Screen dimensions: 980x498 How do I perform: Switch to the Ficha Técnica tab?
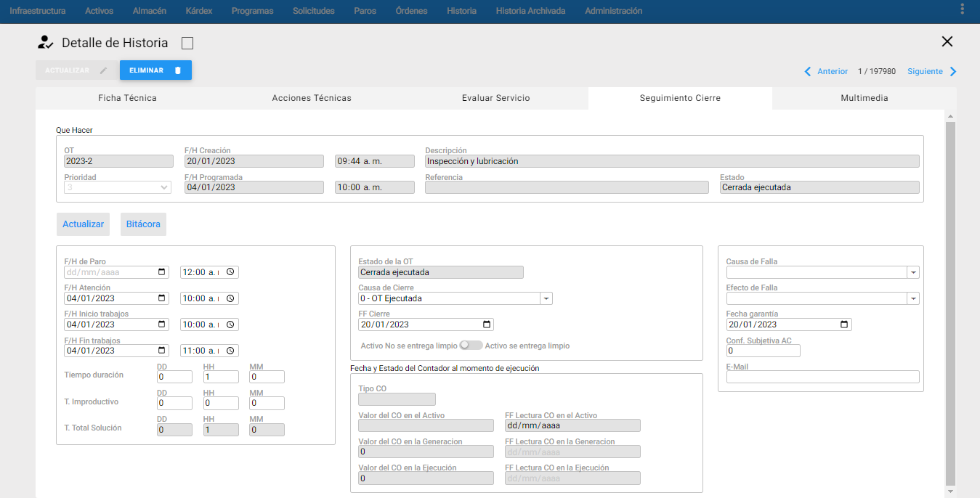[128, 98]
